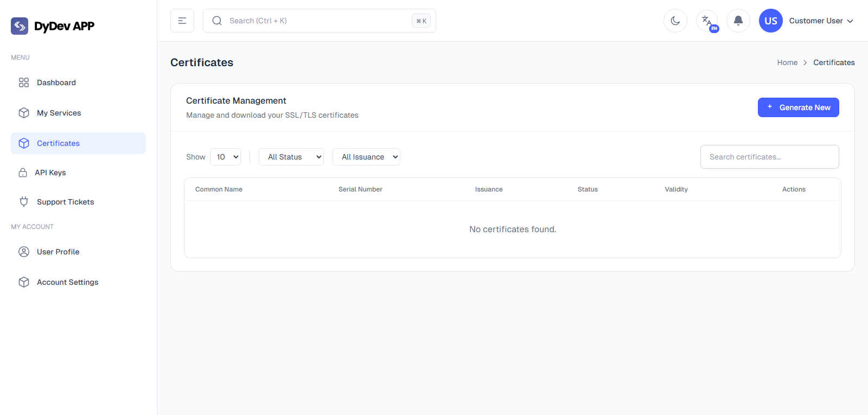Open the All Issuance filter dropdown
Image resolution: width=868 pixels, height=415 pixels.
click(366, 157)
